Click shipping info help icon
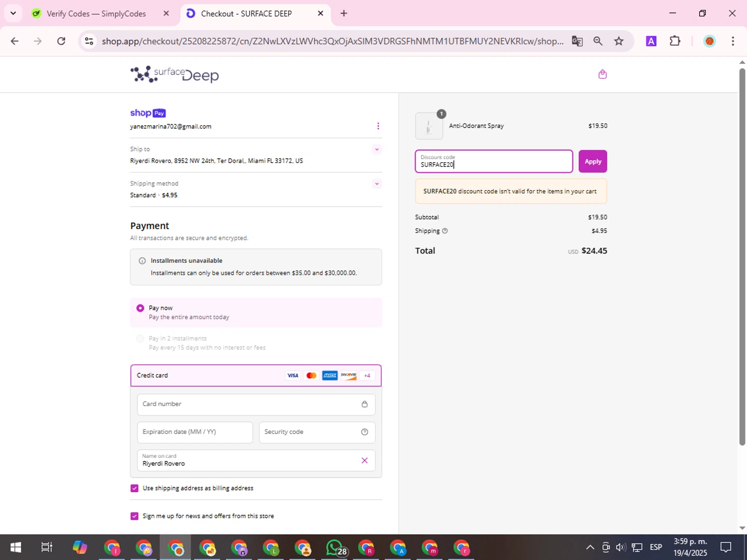This screenshot has width=747, height=560. 445,231
